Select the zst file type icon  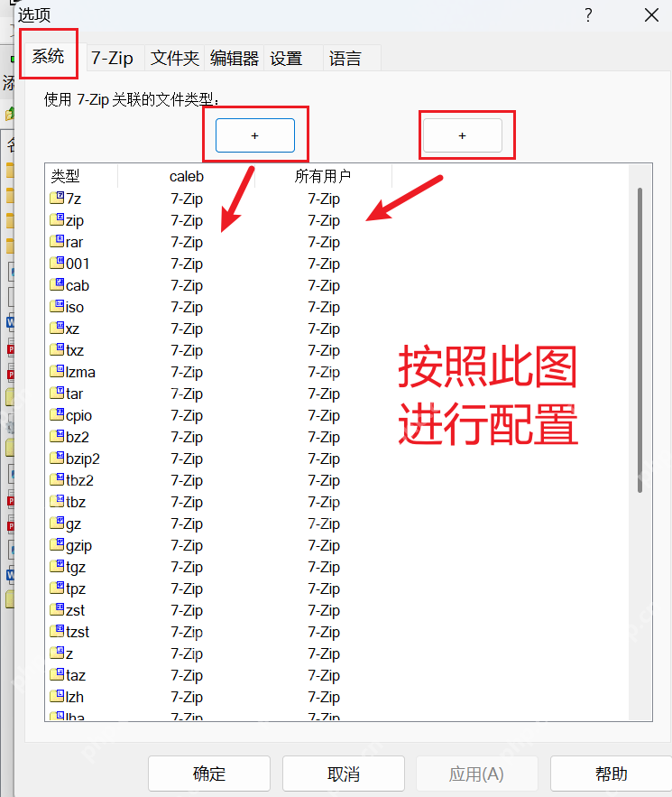[x=57, y=609]
